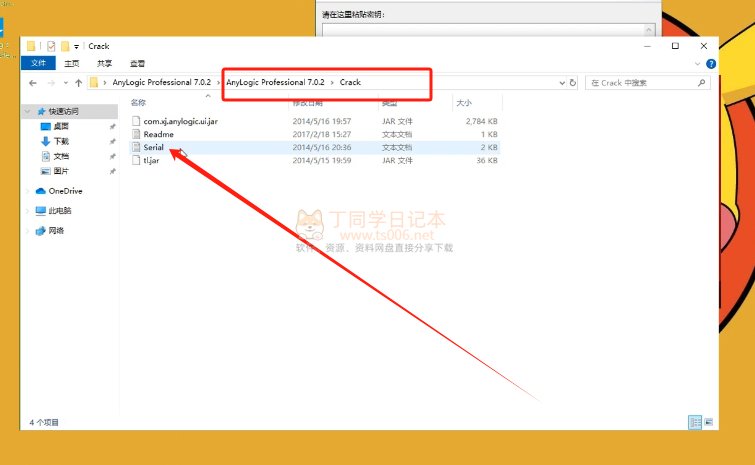Open the 主页 ribbon tab
This screenshot has width=755, height=465.
tap(71, 63)
